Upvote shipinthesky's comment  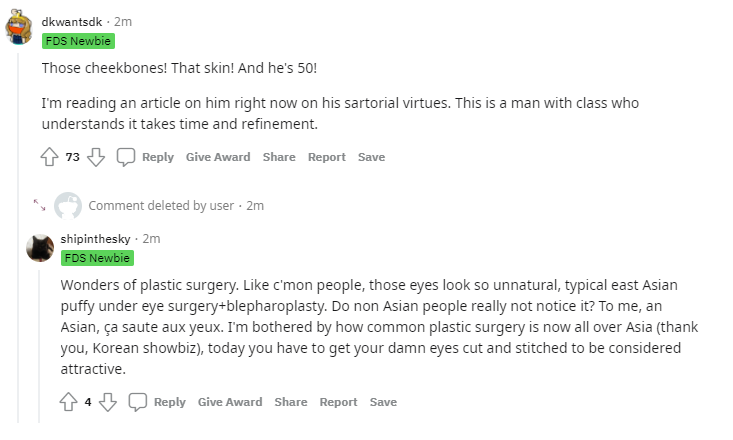[x=69, y=402]
